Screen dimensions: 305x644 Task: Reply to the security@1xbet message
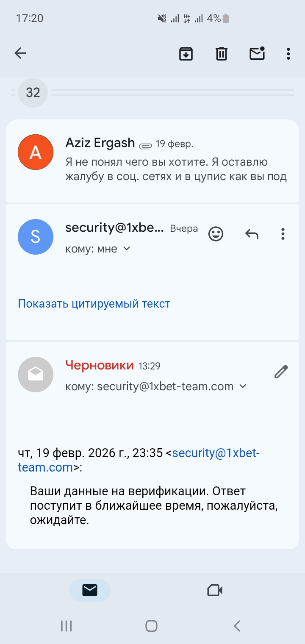pos(252,233)
